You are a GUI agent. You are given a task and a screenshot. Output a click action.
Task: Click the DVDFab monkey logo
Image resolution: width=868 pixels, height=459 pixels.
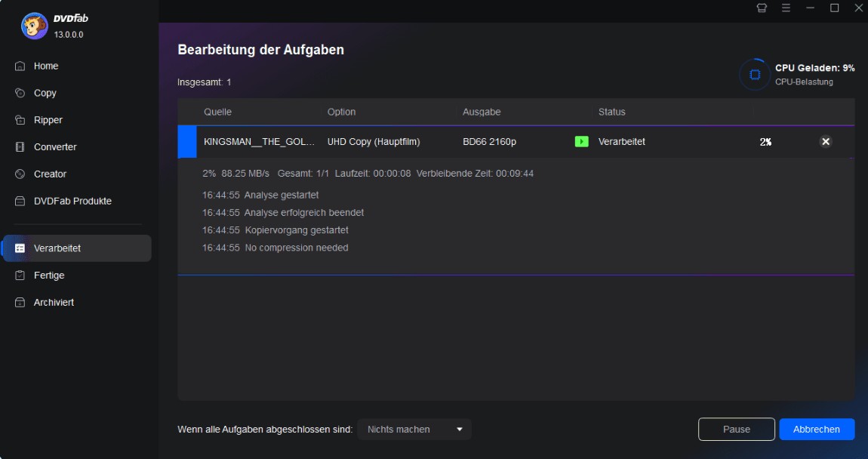click(34, 26)
